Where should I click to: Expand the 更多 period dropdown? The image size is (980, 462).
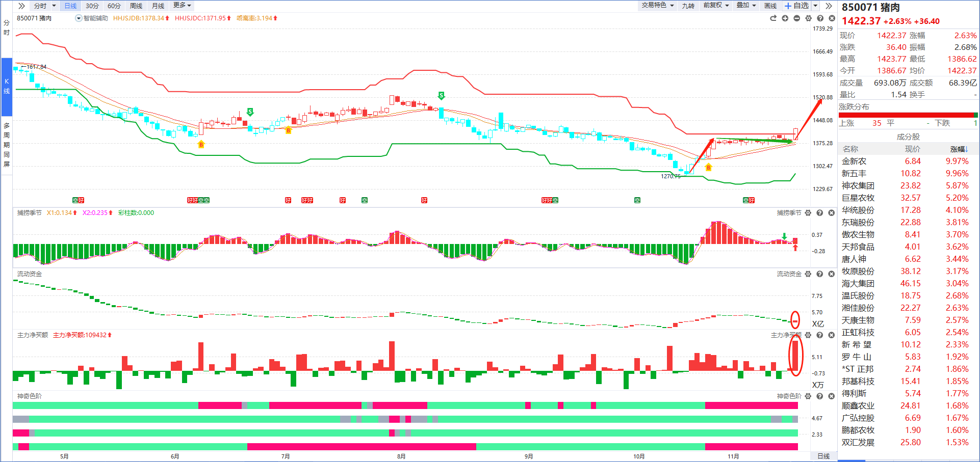182,6
